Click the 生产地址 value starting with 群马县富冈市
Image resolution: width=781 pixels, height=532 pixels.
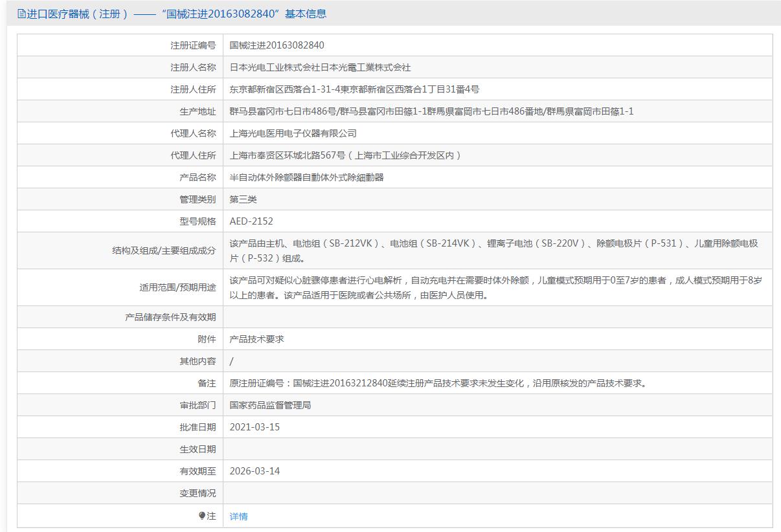point(431,111)
